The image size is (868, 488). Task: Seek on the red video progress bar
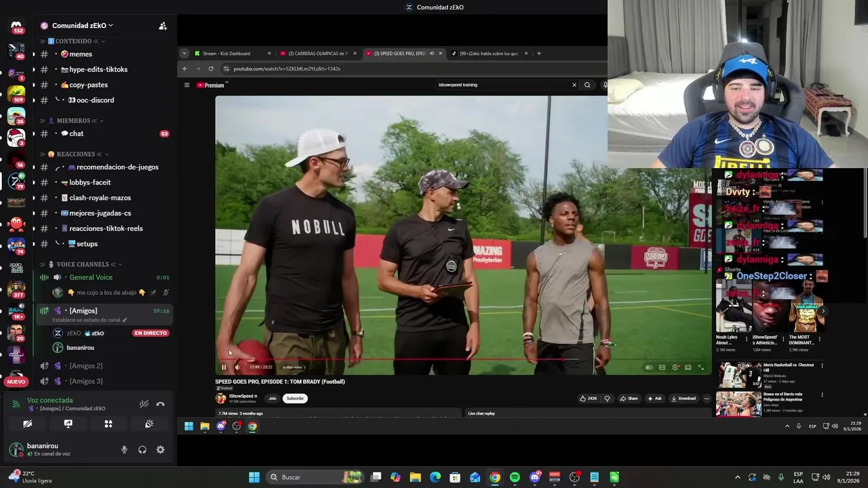click(462, 359)
